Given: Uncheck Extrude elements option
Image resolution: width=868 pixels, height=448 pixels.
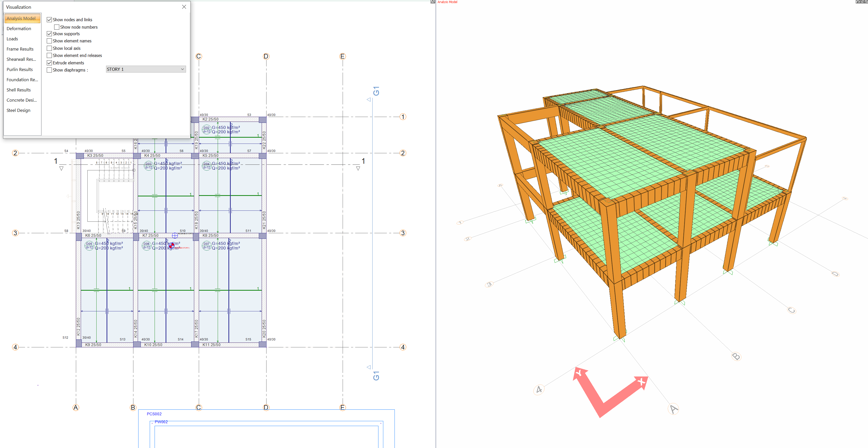Looking at the screenshot, I should 49,63.
